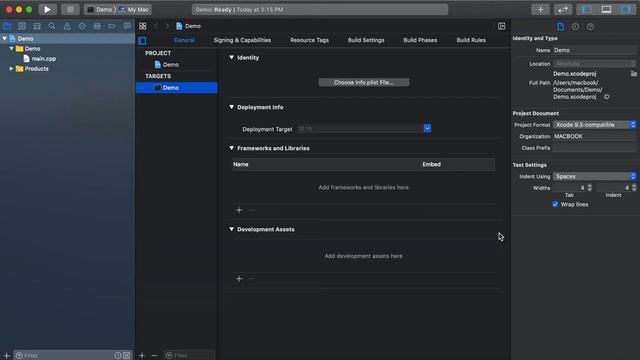Hide the inspectors panel toolbar button
640x360 pixels.
coord(626,9)
